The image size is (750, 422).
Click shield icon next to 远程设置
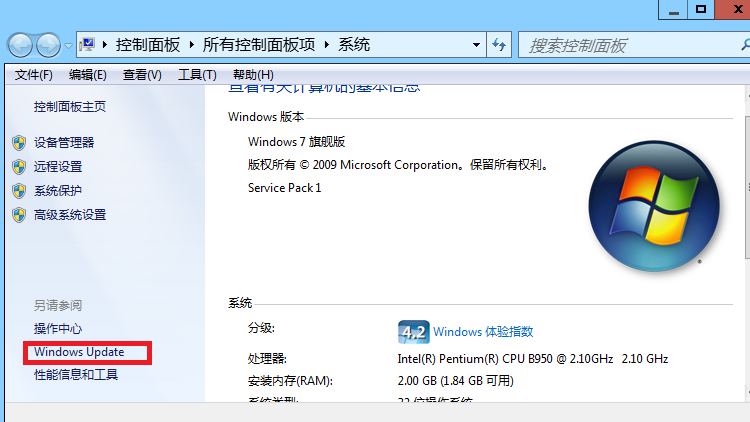click(19, 167)
